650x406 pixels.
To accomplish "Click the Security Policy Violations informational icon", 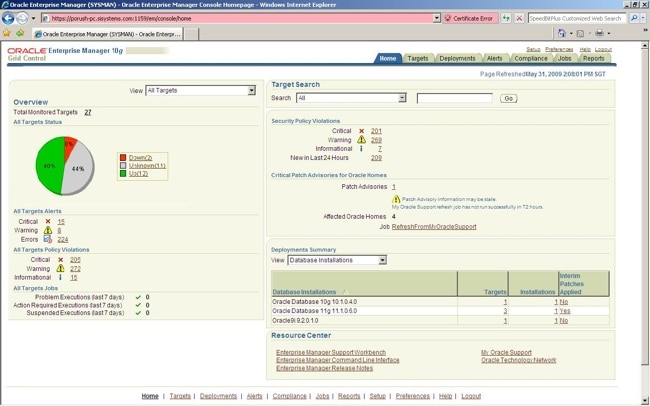I will 361,148.
